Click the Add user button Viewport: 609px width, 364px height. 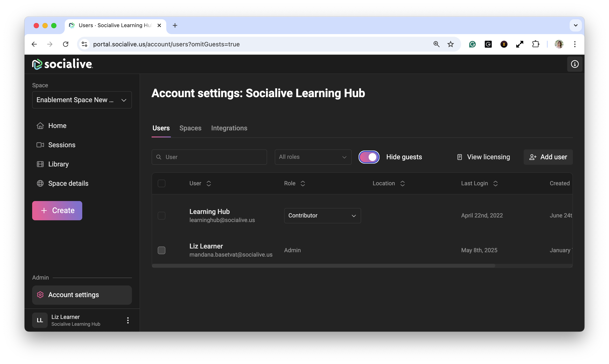click(548, 157)
